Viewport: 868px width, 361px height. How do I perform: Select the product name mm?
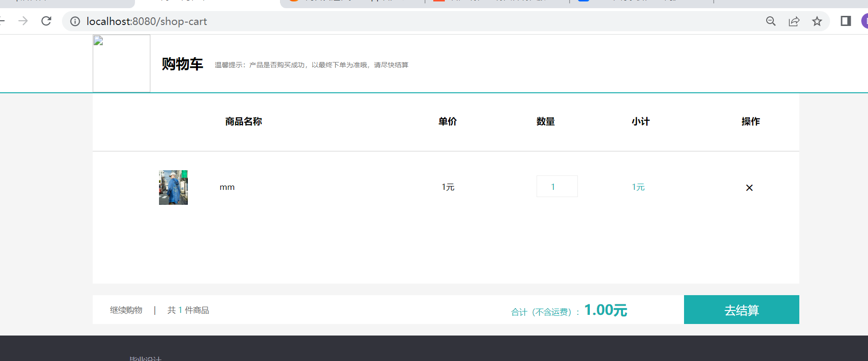(227, 187)
